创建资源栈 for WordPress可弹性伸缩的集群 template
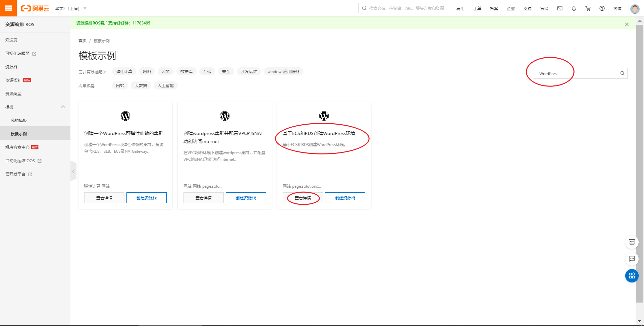 click(x=147, y=198)
